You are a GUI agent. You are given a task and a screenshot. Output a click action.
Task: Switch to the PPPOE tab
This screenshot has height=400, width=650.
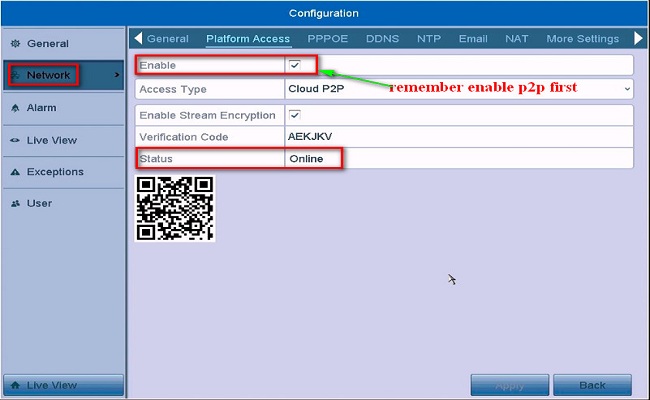328,39
